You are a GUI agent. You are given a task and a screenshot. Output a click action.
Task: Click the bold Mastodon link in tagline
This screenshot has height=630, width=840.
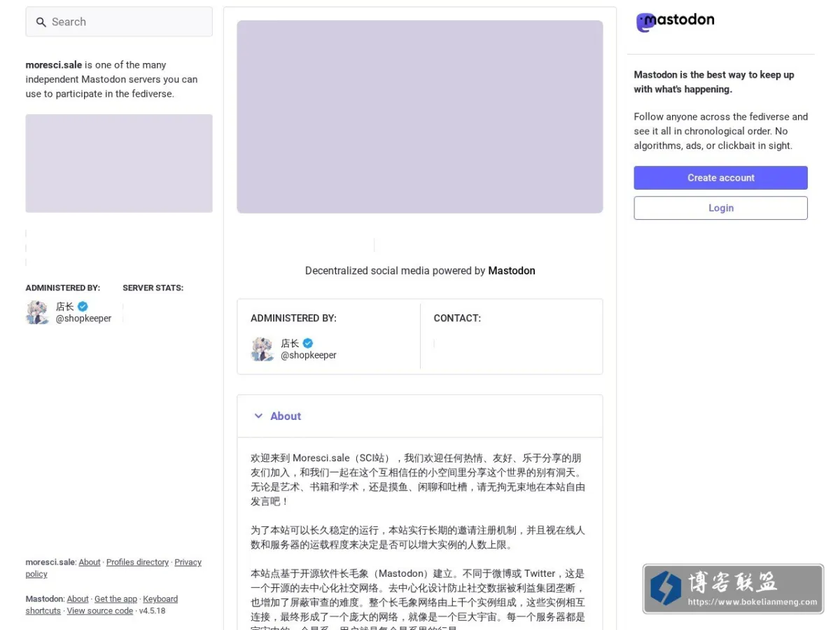(x=512, y=270)
